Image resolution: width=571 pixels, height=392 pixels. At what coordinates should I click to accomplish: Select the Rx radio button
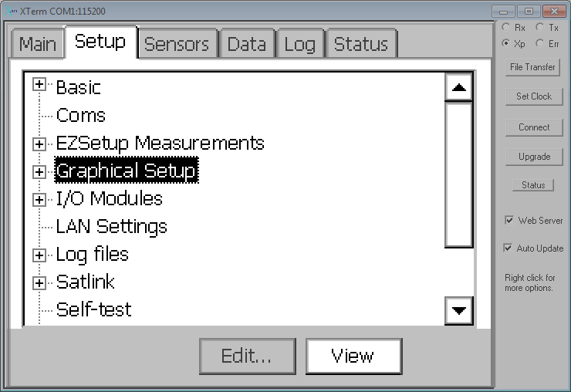[x=506, y=27]
